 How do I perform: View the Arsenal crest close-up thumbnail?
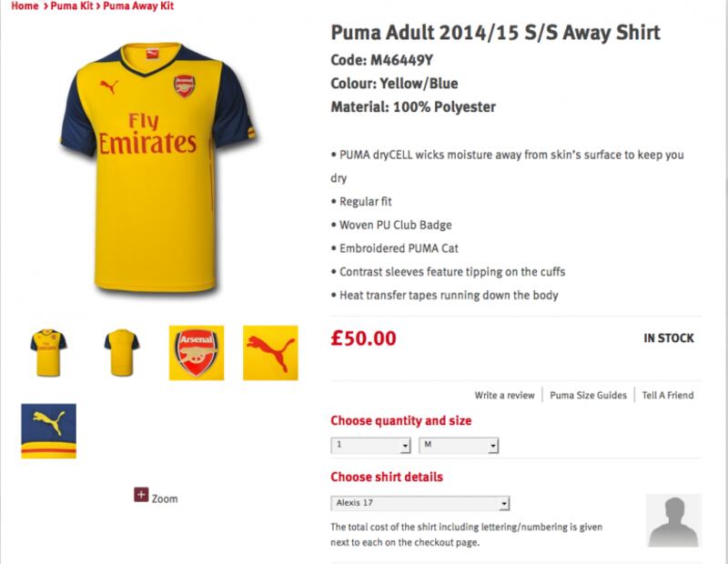pos(197,353)
